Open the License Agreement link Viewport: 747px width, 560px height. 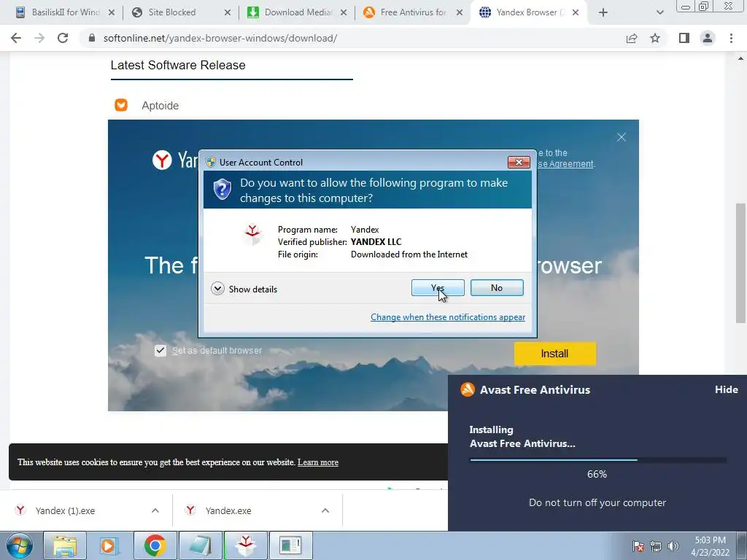tap(566, 164)
